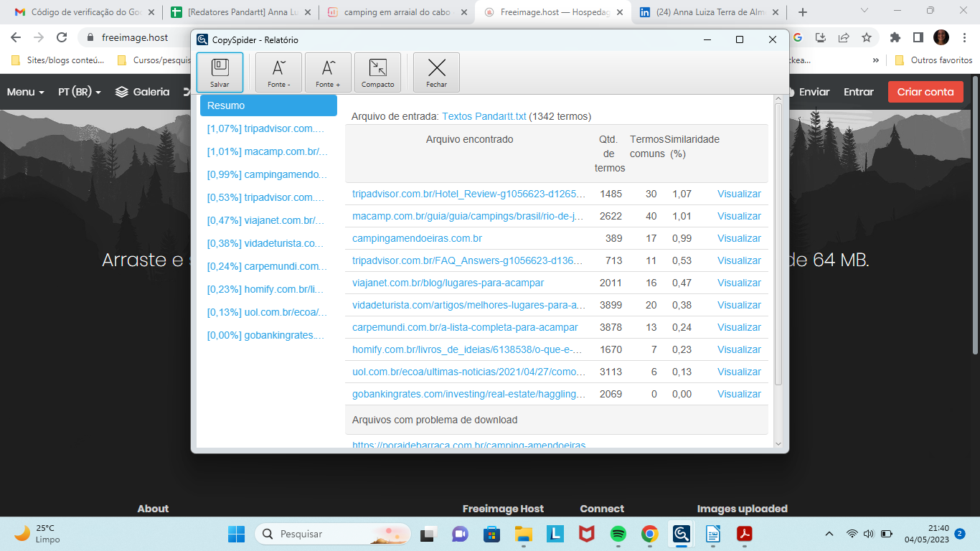Reload the freeimage.host page
Image resolution: width=980 pixels, height=551 pixels.
click(x=62, y=37)
